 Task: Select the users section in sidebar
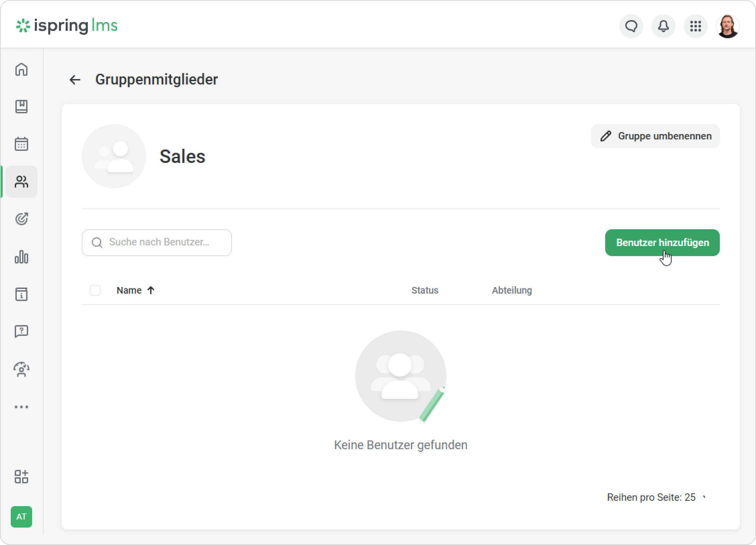point(21,182)
